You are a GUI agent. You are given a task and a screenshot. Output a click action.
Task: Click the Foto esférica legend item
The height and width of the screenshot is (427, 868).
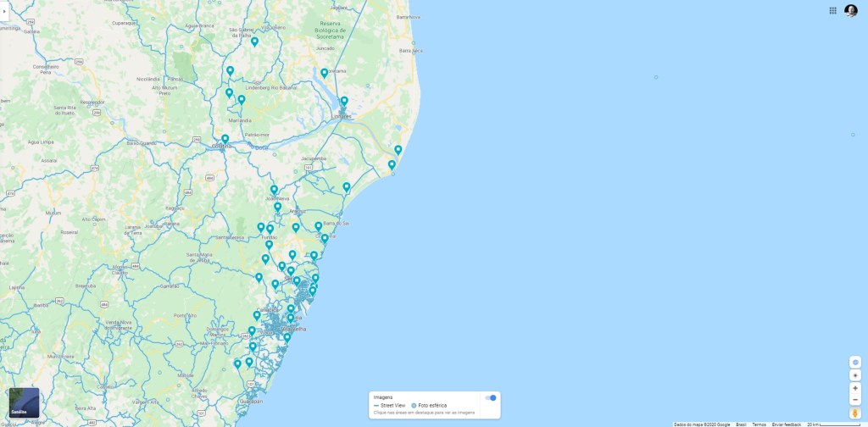pos(430,406)
